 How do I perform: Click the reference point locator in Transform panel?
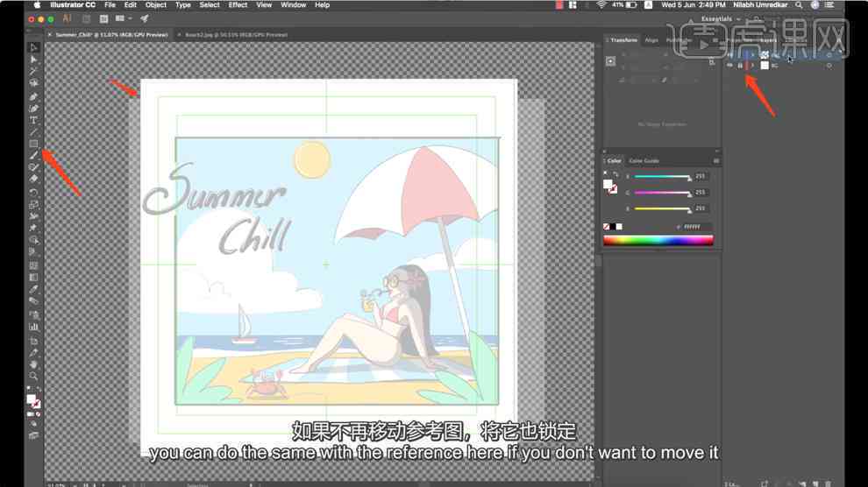[610, 61]
